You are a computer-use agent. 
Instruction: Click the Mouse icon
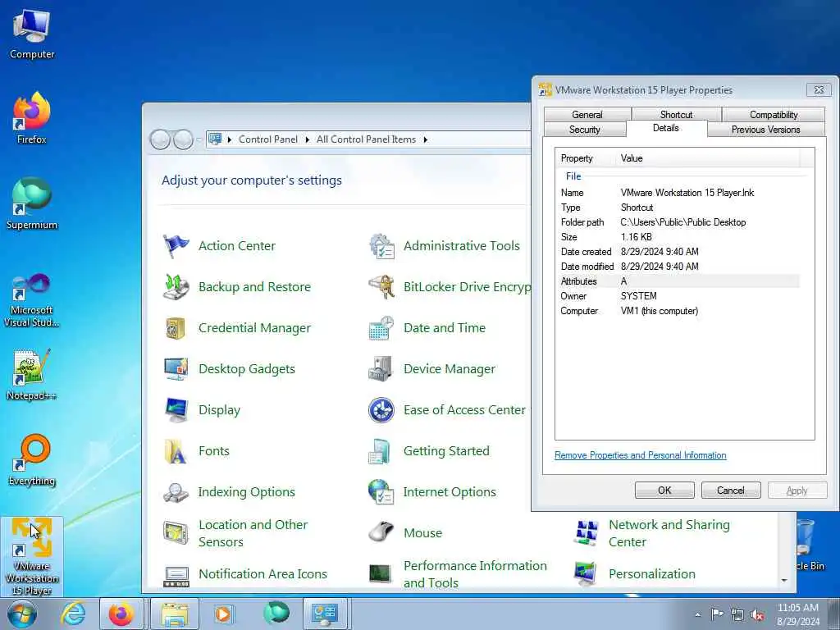[x=381, y=532]
